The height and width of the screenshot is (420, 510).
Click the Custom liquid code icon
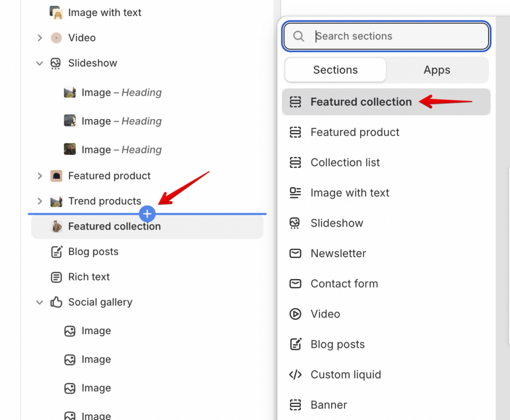pyautogui.click(x=295, y=375)
